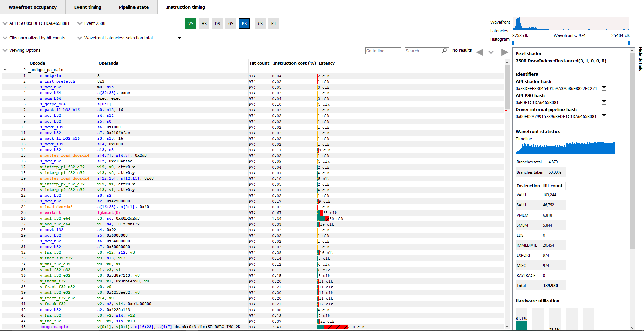Copy the API PSO hash using its clipboard icon
Image resolution: width=644 pixels, height=331 pixels.
pyautogui.click(x=603, y=102)
